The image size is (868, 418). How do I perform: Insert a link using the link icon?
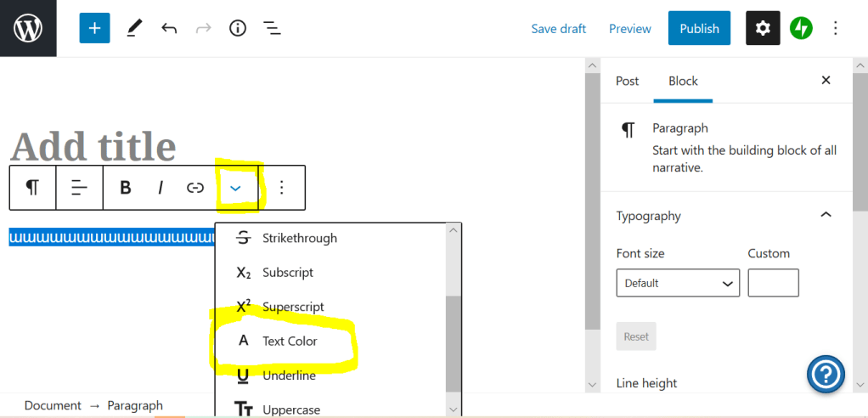[x=195, y=188]
